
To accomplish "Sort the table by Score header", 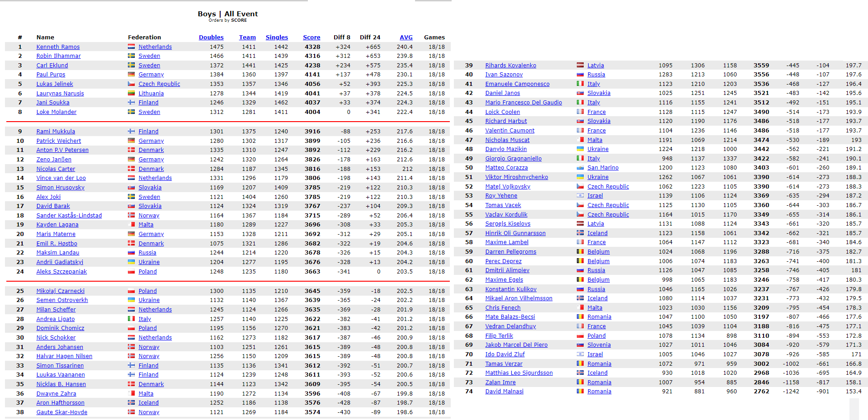I will pyautogui.click(x=311, y=38).
